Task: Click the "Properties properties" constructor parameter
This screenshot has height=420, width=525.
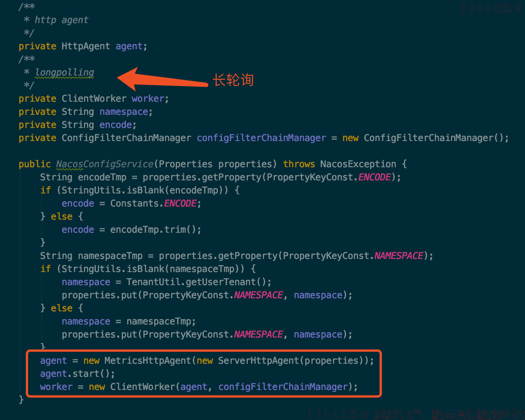Action: tap(215, 164)
